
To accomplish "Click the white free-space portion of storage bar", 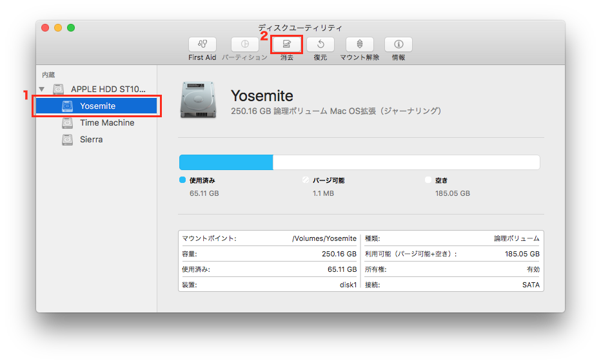I will coord(406,162).
